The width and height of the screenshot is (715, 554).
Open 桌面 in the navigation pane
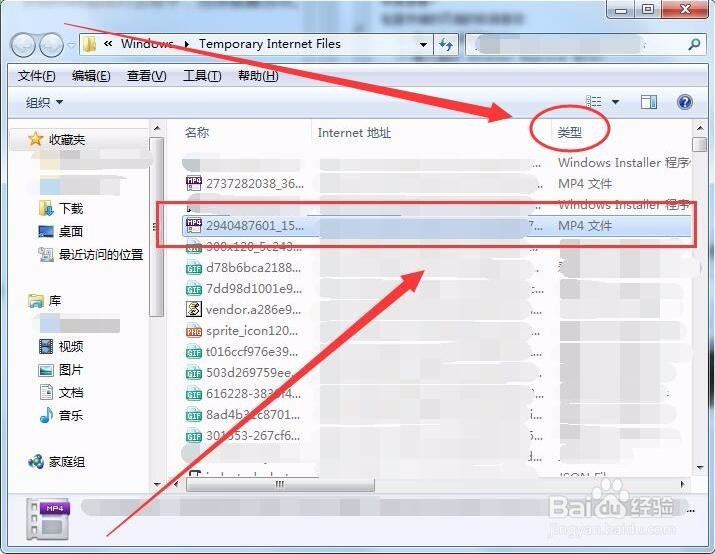point(71,231)
